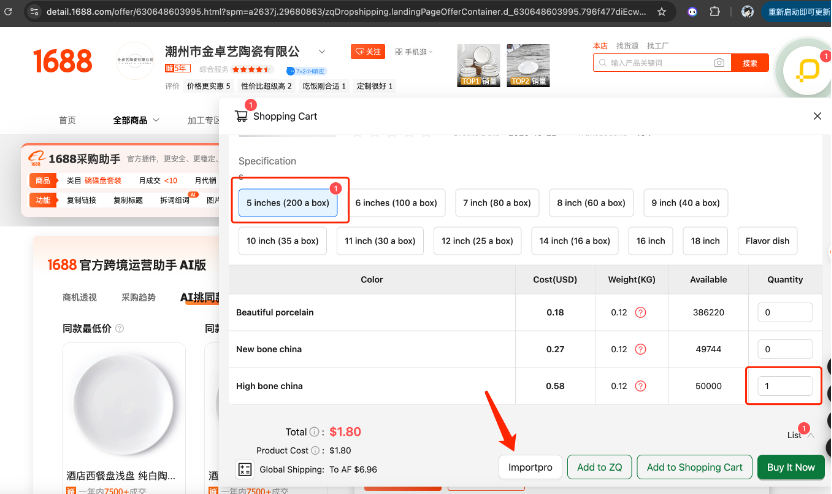832x494 pixels.
Task: Click the 1688采购助手 logo icon
Action: coord(37,158)
